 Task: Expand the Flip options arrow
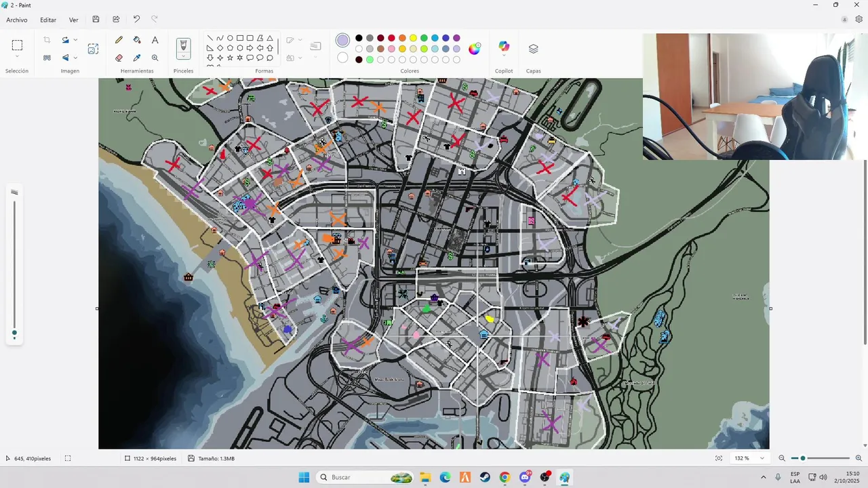click(x=75, y=58)
